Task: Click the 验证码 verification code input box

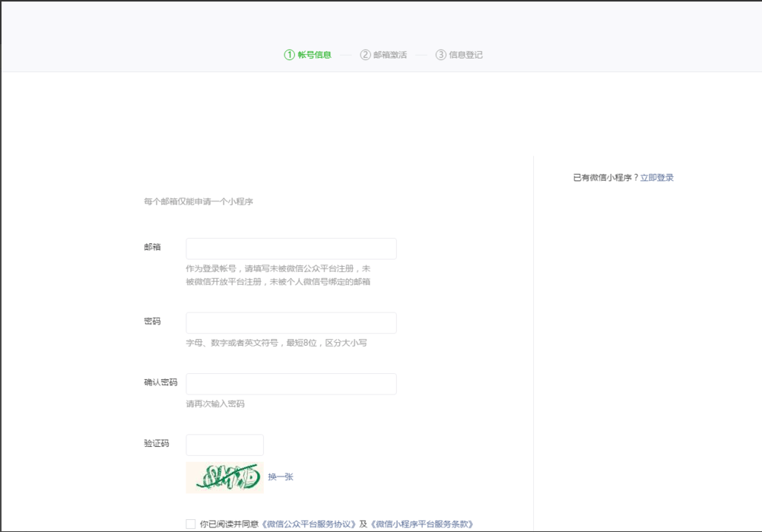Action: (x=225, y=445)
